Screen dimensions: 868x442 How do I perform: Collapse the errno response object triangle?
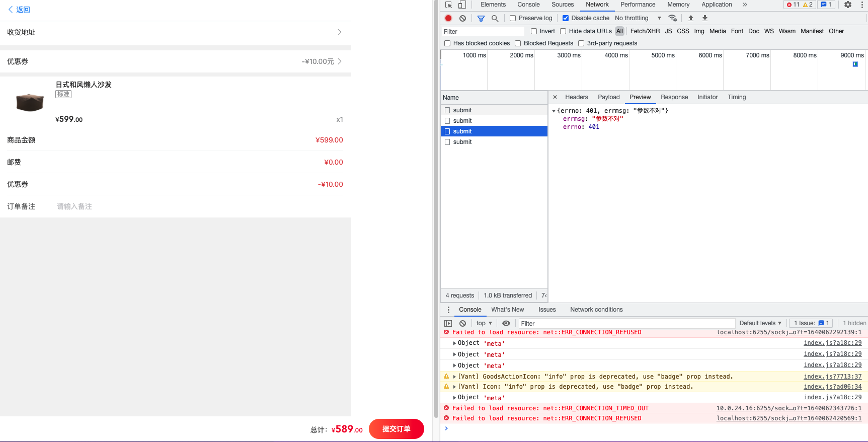pos(554,111)
